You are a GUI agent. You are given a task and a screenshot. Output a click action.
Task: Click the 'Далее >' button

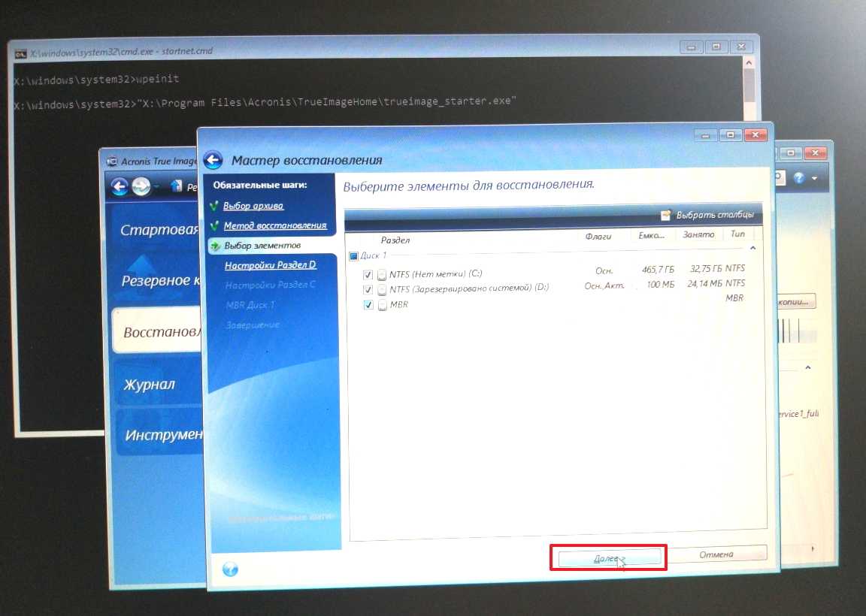(609, 559)
